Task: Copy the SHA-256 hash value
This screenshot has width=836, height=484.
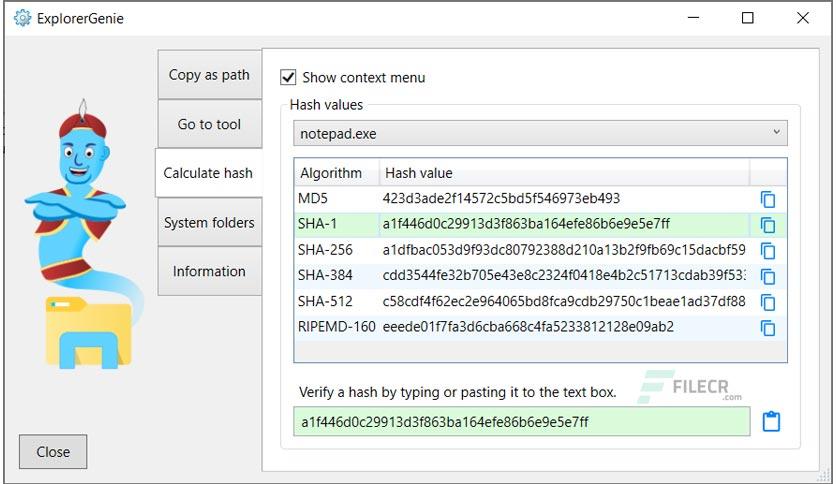Action: [x=768, y=251]
